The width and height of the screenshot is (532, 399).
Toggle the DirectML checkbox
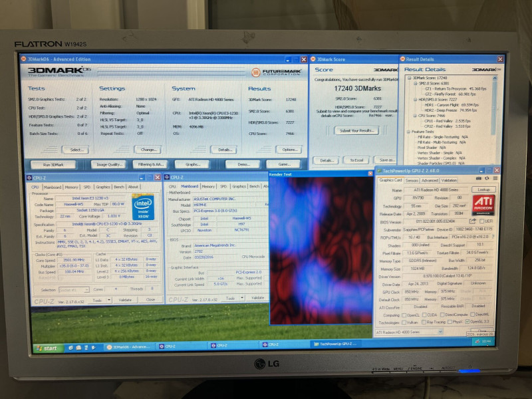click(473, 315)
